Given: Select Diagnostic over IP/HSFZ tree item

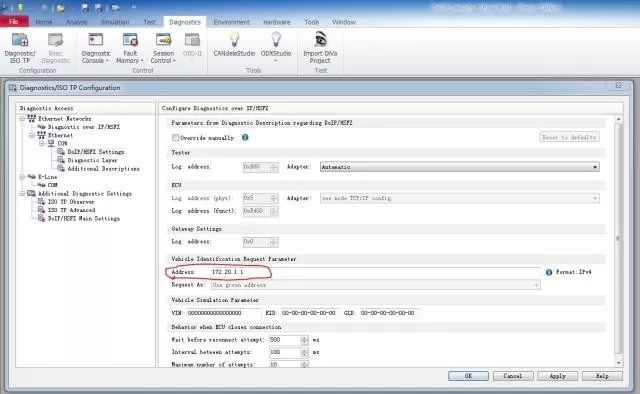Looking at the screenshot, I should tap(84, 127).
